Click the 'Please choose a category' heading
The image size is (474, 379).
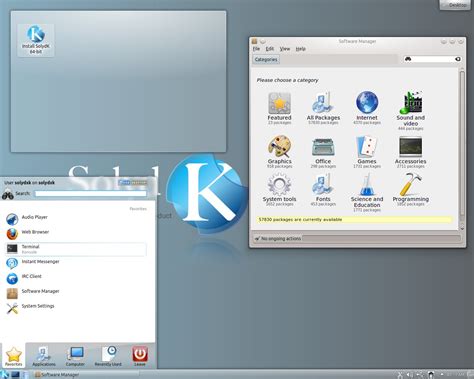click(x=287, y=80)
